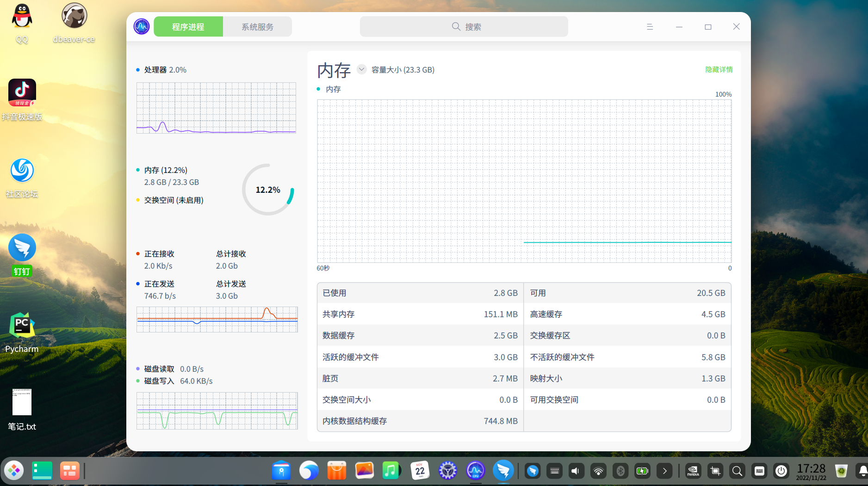
Task: Click the 正在接收 2.0 Kb/s label
Action: click(158, 260)
